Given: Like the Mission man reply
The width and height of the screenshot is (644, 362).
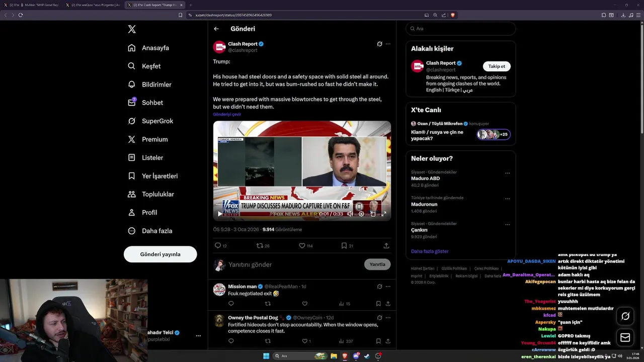Looking at the screenshot, I should [304, 304].
